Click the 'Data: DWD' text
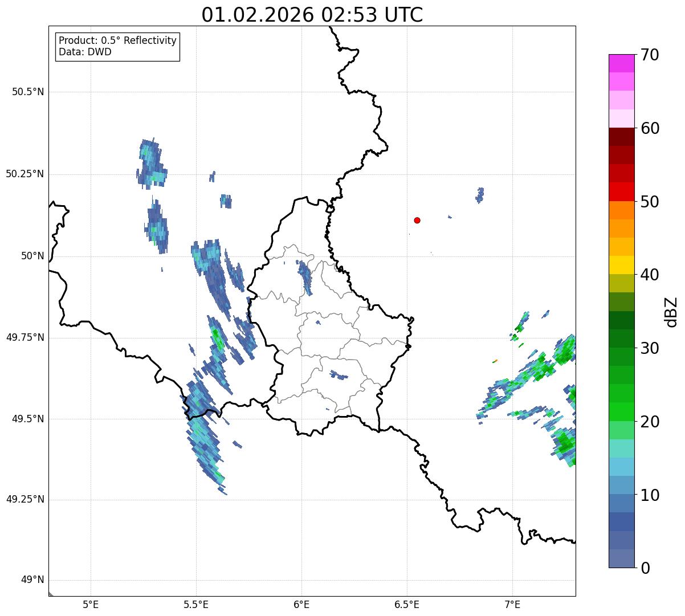The width and height of the screenshot is (685, 616). 85,52
